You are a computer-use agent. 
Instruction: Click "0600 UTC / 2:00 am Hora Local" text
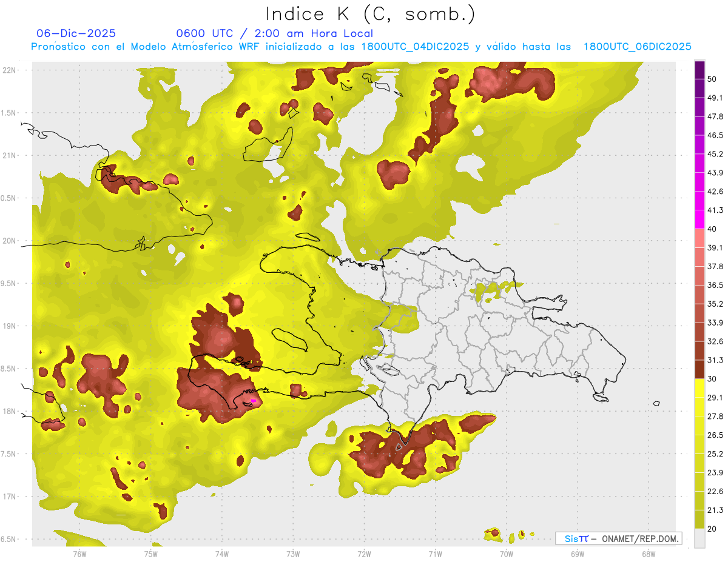pyautogui.click(x=275, y=33)
